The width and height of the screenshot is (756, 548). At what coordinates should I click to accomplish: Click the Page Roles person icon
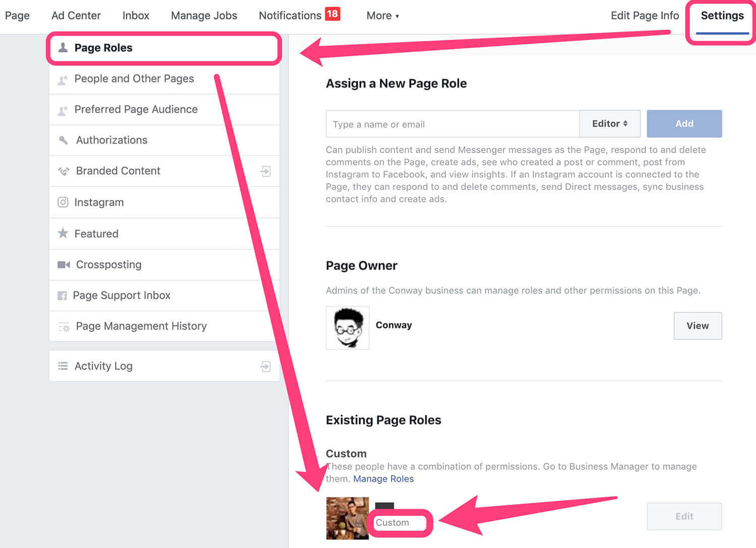pos(63,47)
